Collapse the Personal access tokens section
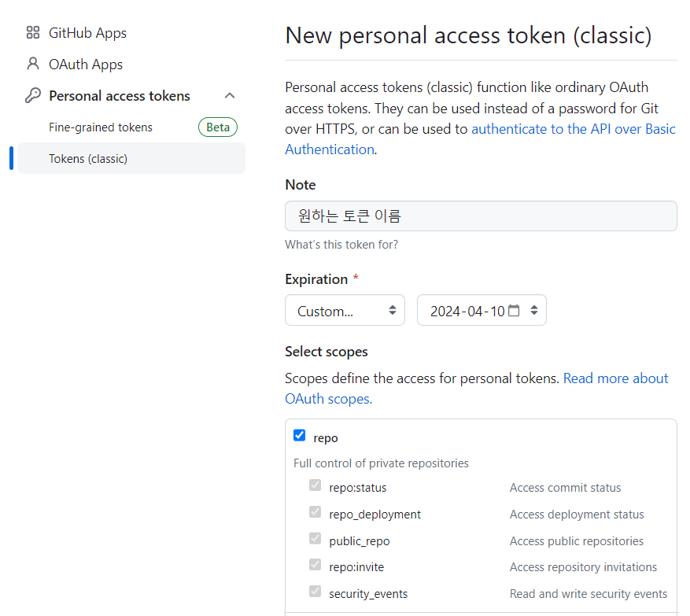The width and height of the screenshot is (690, 616). click(230, 95)
